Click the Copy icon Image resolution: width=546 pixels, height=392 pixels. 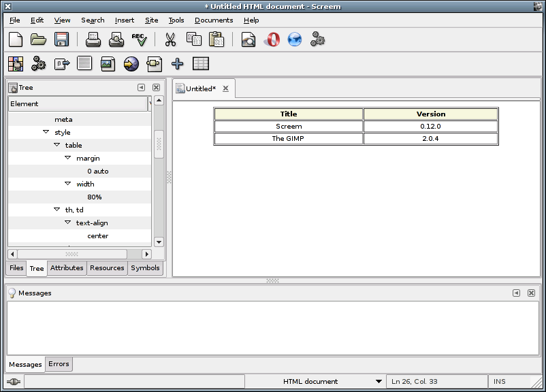tap(194, 39)
